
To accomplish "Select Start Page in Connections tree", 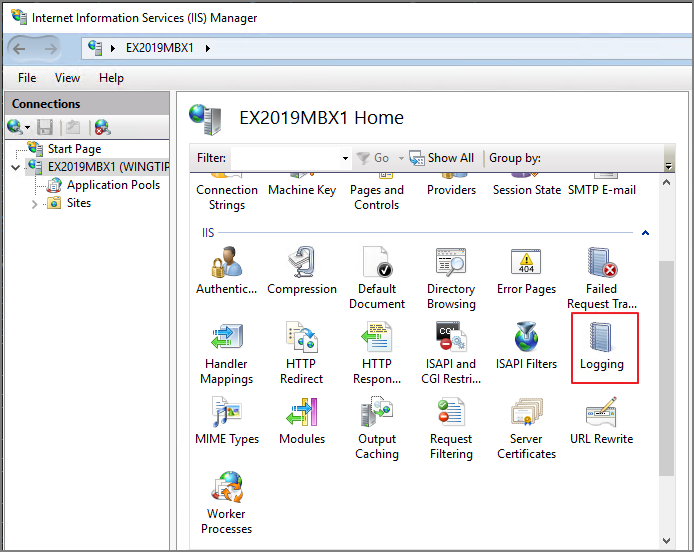I will click(x=74, y=149).
